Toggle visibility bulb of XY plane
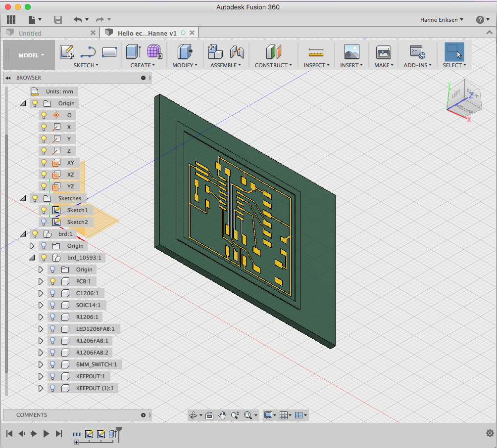This screenshot has height=448, width=497. coord(44,163)
